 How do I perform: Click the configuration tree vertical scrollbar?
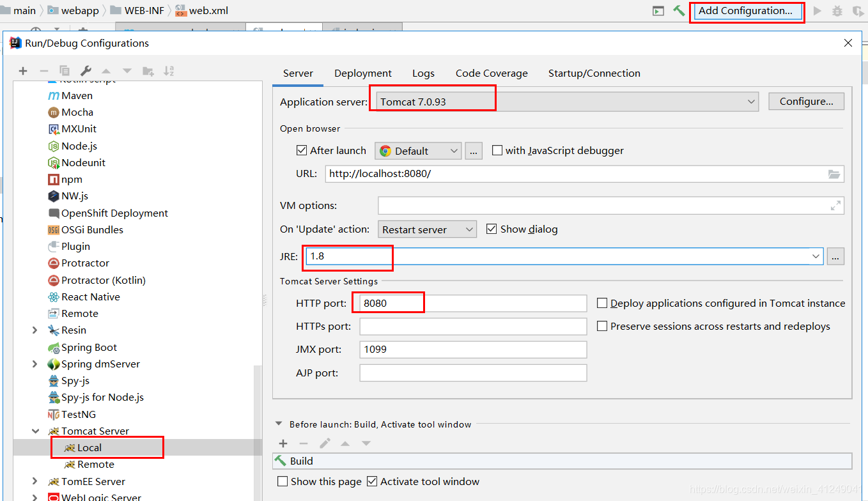[x=258, y=433]
